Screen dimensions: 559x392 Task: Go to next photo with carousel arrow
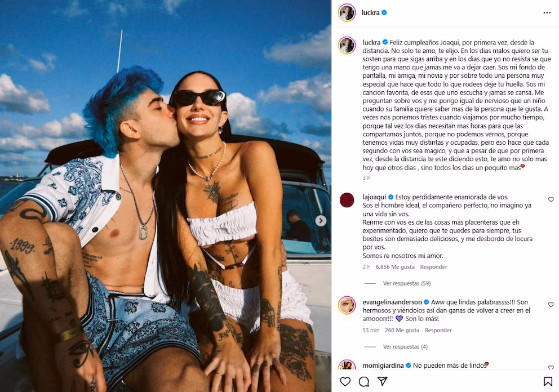click(x=321, y=221)
